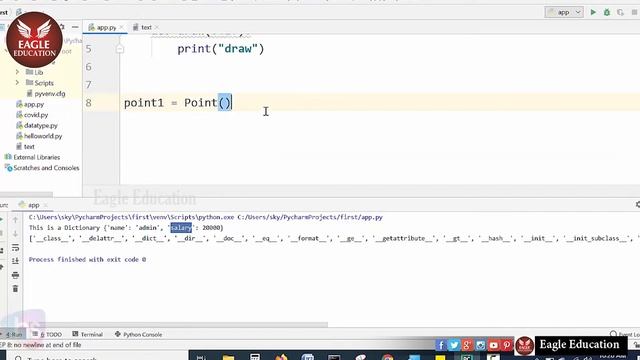Open the Python Console tool window
Image resolution: width=640 pixels, height=360 pixels.
point(138,334)
